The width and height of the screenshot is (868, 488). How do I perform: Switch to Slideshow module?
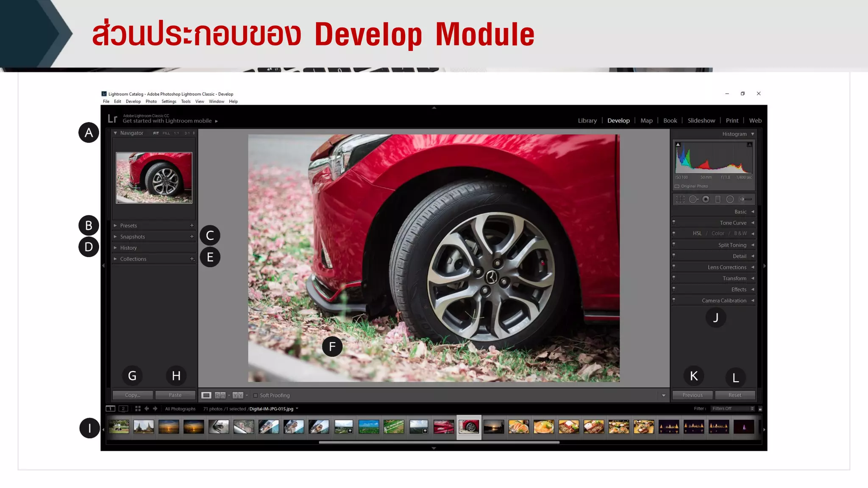(x=701, y=121)
